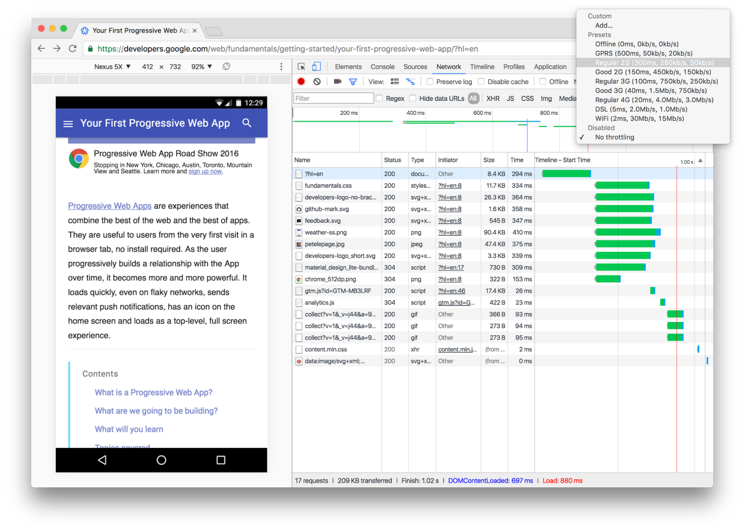Image resolution: width=756 pixels, height=532 pixels.
Task: Open What is a Progressive Web App? link
Action: click(154, 392)
